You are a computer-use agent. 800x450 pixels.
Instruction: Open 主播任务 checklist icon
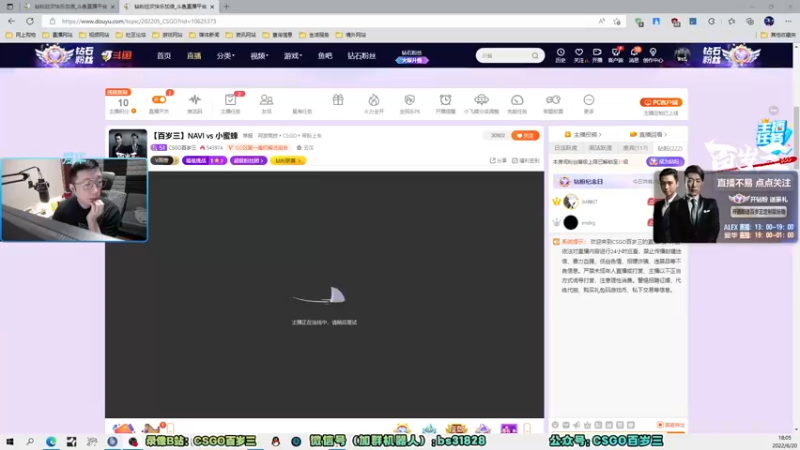click(x=231, y=100)
